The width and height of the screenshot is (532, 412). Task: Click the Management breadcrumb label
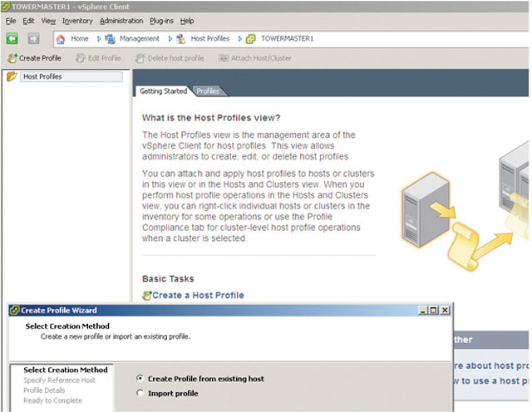click(140, 39)
